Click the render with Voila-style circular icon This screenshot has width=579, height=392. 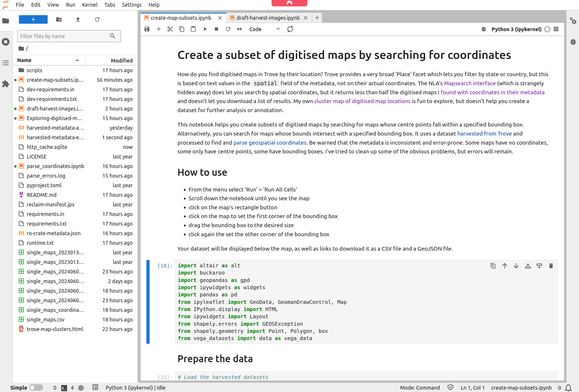(290, 29)
